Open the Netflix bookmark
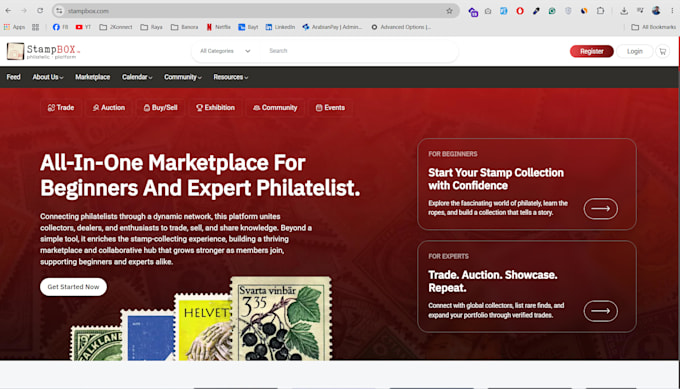This screenshot has width=680, height=389. coord(219,27)
